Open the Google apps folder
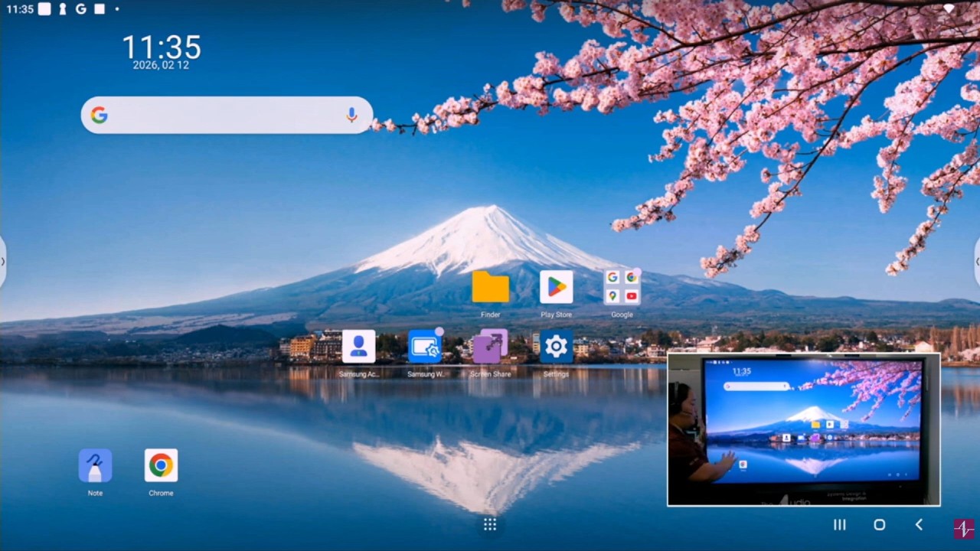980x551 pixels. (x=622, y=288)
